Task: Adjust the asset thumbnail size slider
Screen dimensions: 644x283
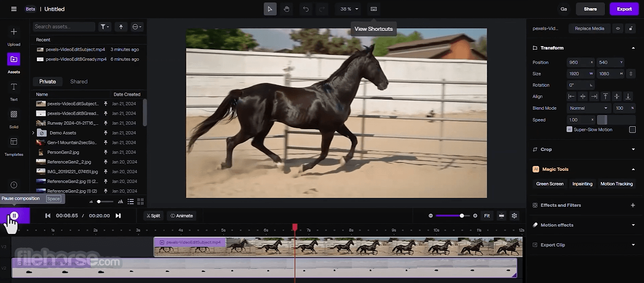Action: [104, 201]
